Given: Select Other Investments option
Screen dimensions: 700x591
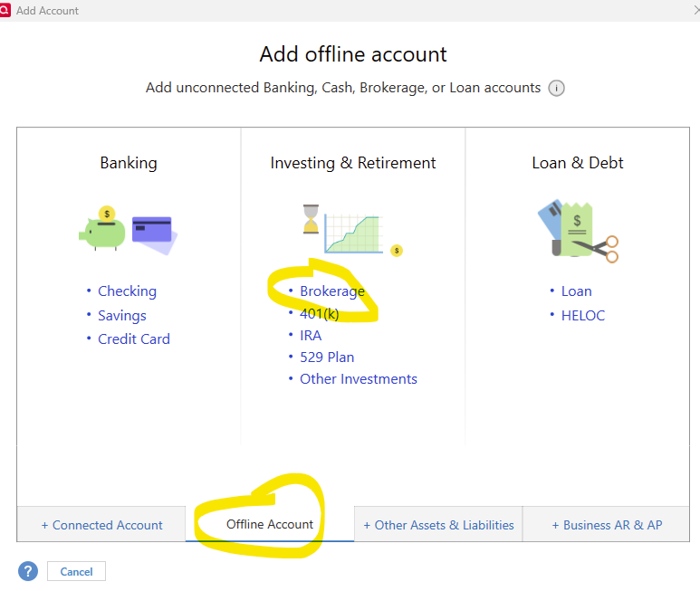Looking at the screenshot, I should pyautogui.click(x=358, y=378).
